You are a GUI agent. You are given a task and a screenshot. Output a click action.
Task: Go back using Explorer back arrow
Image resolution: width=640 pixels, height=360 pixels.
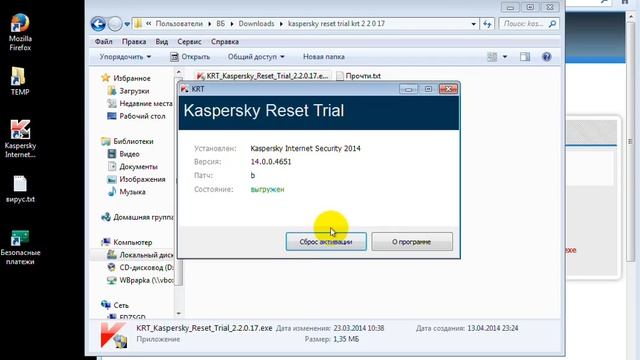point(98,24)
